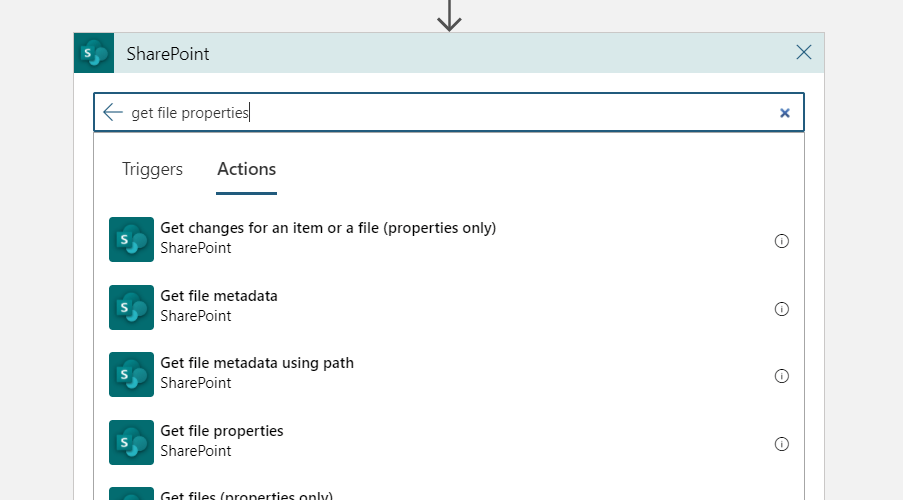Go back using the search box arrow

(113, 112)
